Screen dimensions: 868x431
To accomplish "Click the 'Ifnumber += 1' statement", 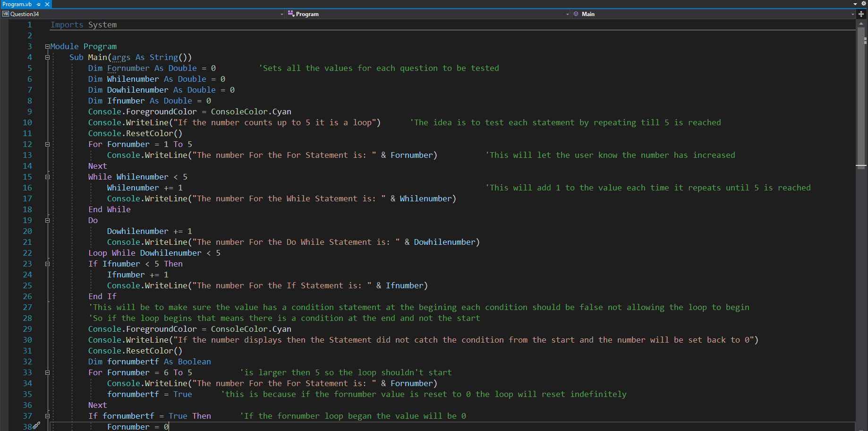I will pyautogui.click(x=138, y=275).
